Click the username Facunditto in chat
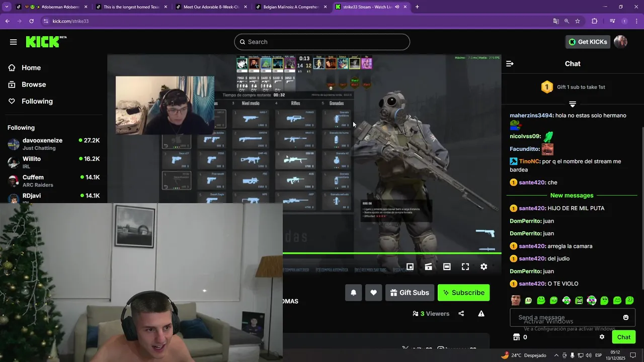Viewport: 644px width, 362px height. [524, 149]
